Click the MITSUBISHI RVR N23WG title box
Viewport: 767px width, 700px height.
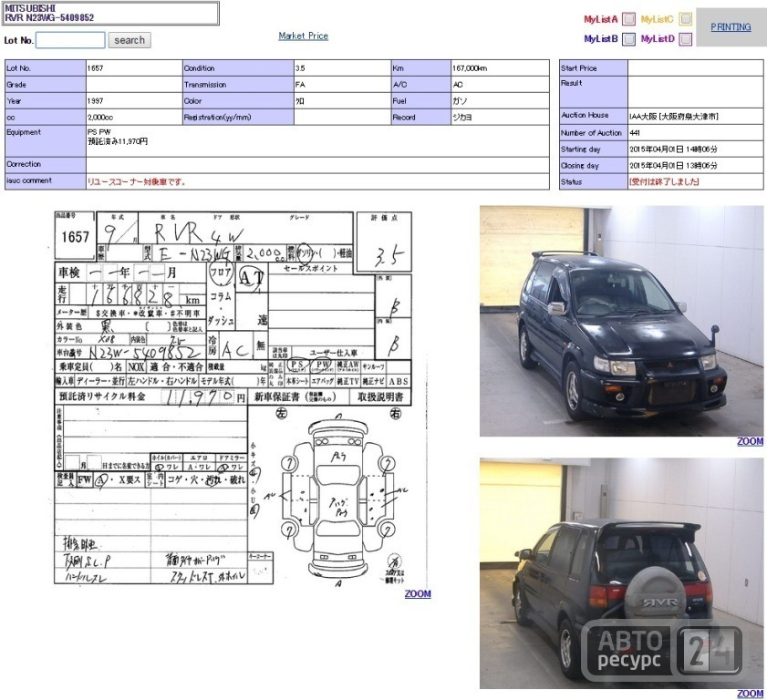(x=110, y=13)
